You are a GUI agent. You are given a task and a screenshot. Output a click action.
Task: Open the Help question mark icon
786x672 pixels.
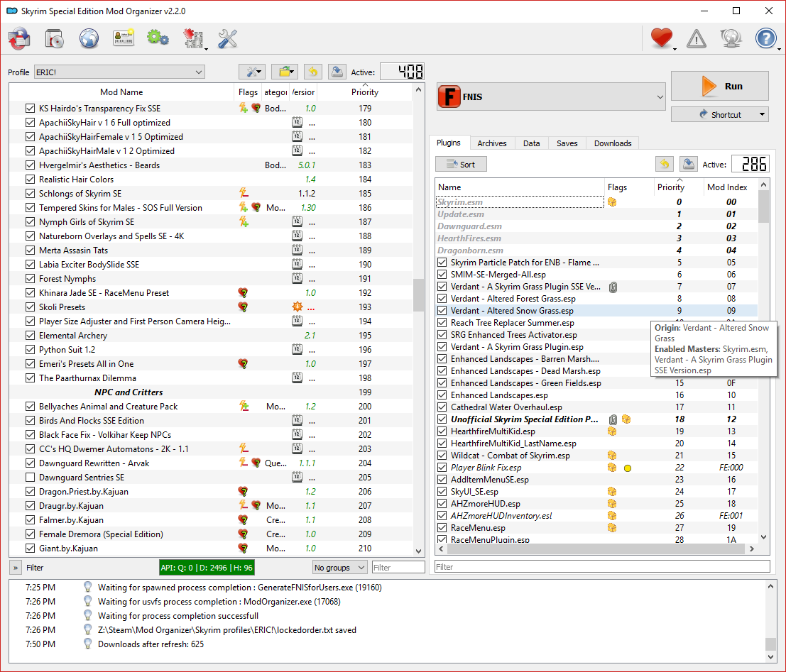coord(765,38)
